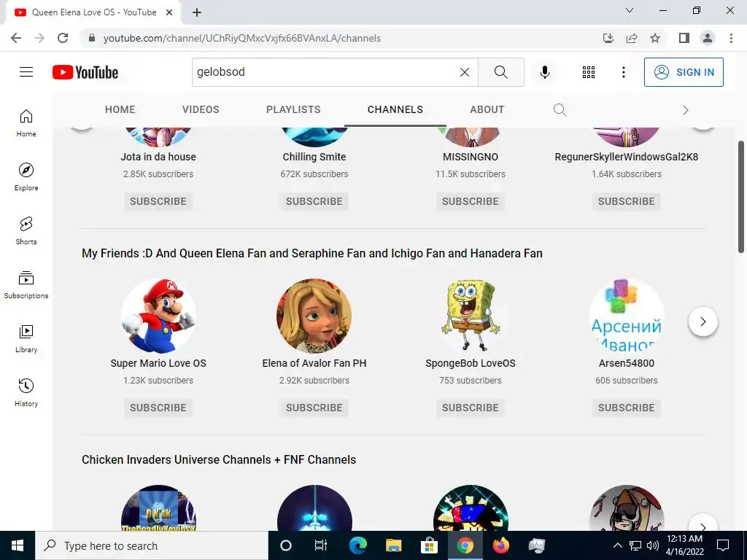This screenshot has height=560, width=747.
Task: Open File Explorer from the taskbar
Action: coord(393,545)
